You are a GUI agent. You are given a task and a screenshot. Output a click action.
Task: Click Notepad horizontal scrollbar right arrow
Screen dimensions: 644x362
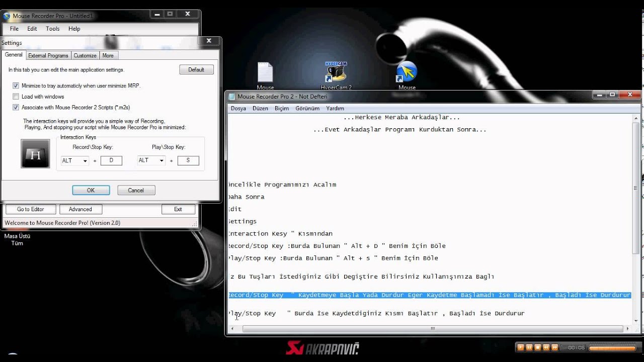coord(627,329)
